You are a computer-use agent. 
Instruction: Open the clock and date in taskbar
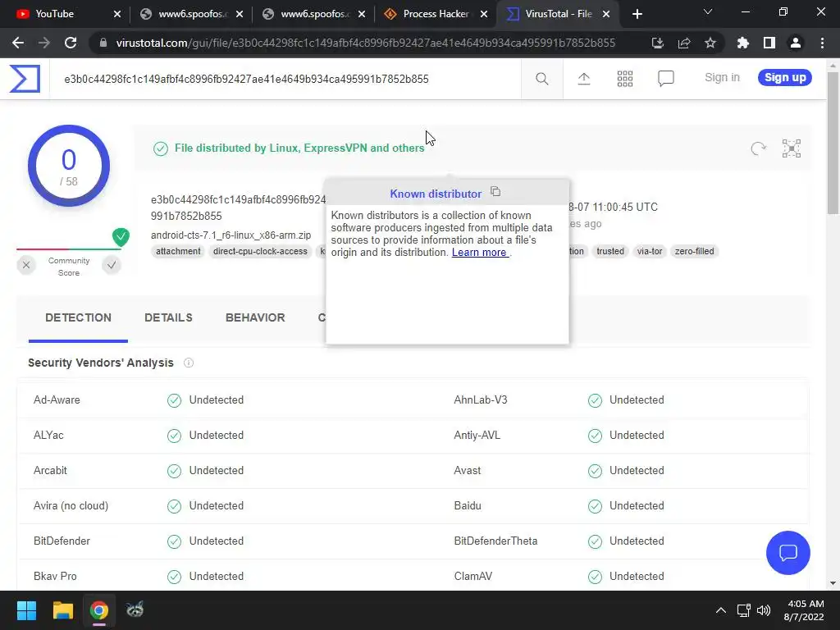click(804, 610)
